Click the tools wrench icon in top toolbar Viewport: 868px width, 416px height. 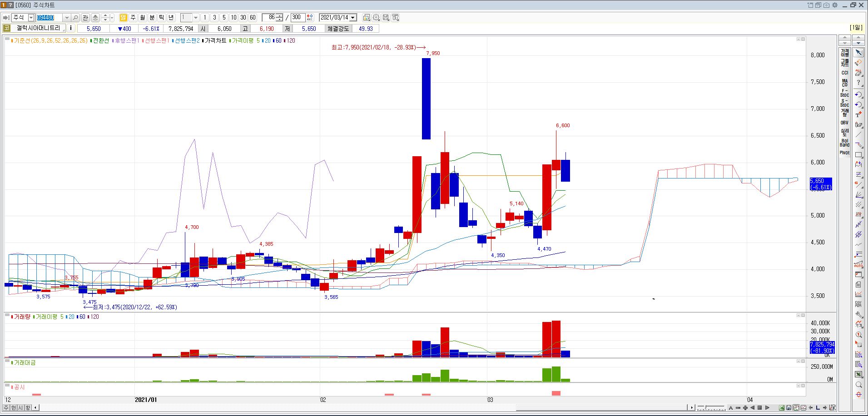[x=395, y=18]
